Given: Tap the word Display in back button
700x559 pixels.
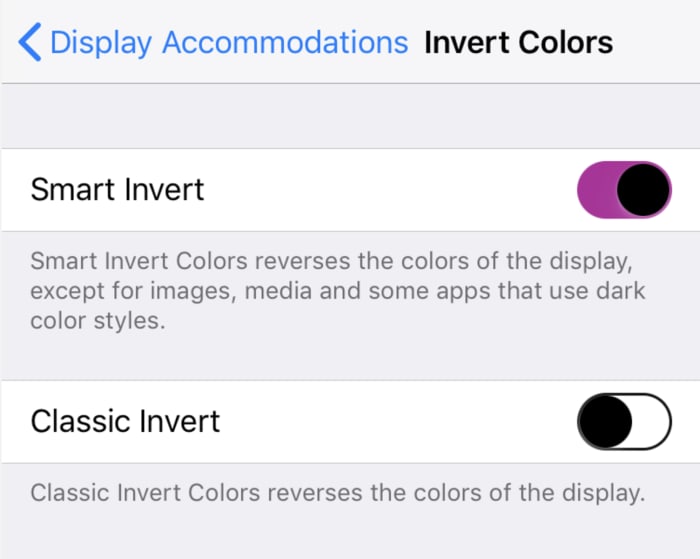Looking at the screenshot, I should coord(101,44).
